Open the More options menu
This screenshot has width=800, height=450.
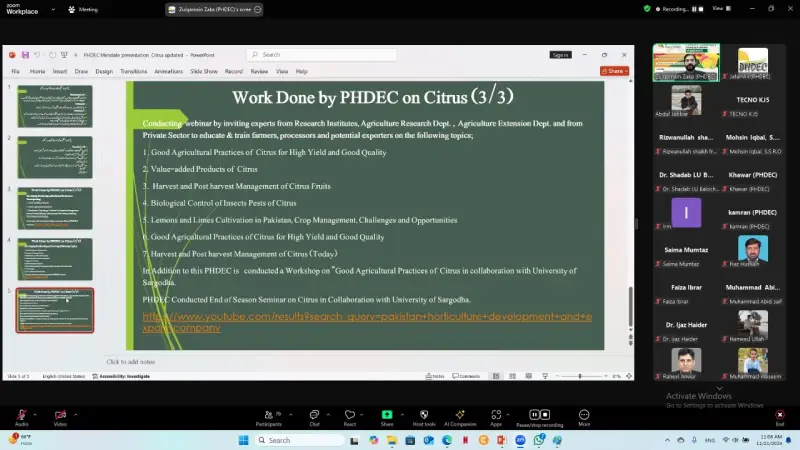click(584, 415)
